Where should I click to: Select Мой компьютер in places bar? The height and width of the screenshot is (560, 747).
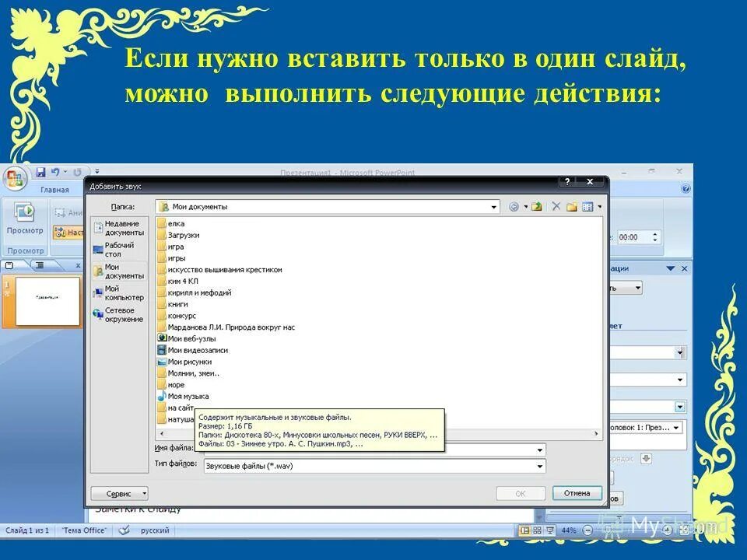tap(119, 293)
